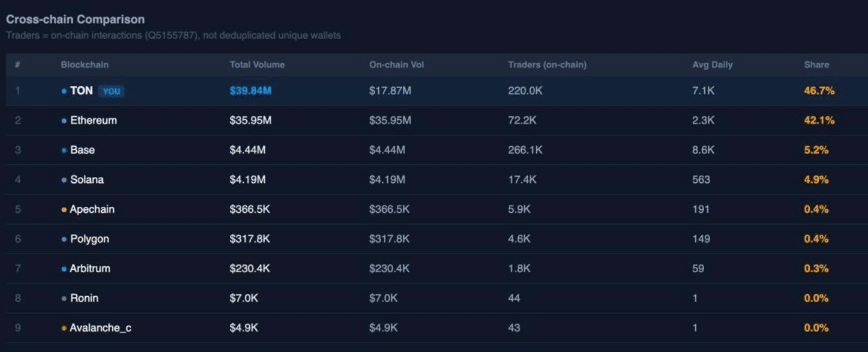Click Avalanche_c traders value 43
Screen dimensions: 868x352
coord(514,328)
